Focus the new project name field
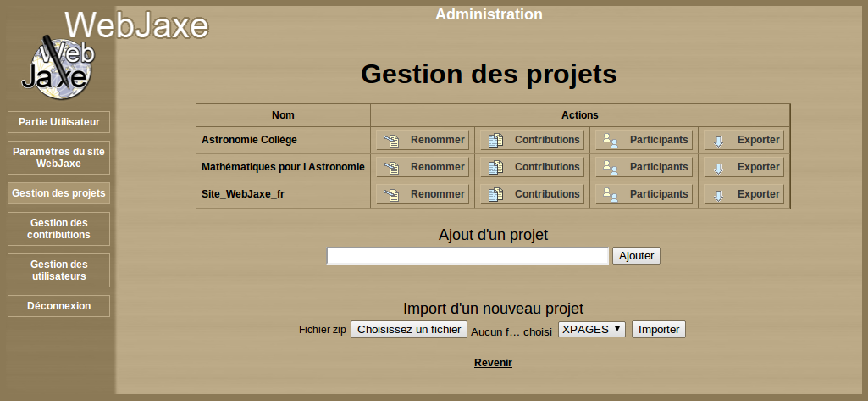The width and height of the screenshot is (868, 401). (467, 256)
